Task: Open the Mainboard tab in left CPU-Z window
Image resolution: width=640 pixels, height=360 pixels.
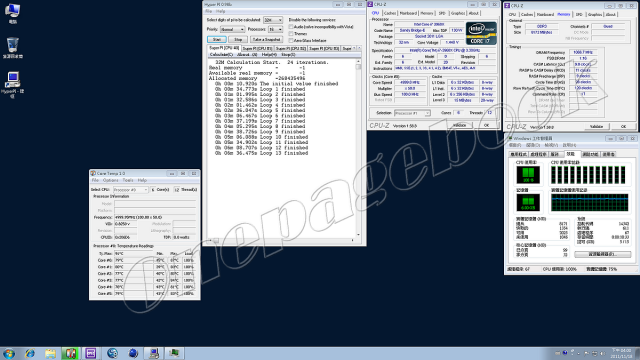Action: click(x=408, y=13)
